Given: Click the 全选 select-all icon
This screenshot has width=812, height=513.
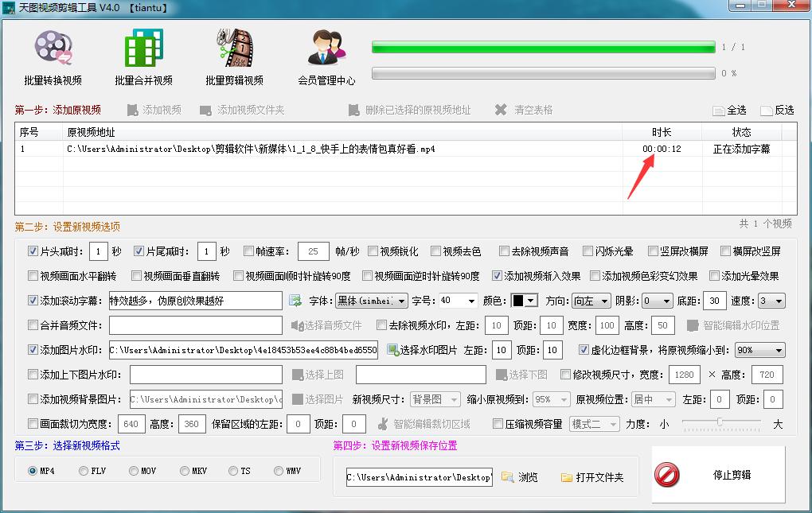Looking at the screenshot, I should (x=719, y=111).
